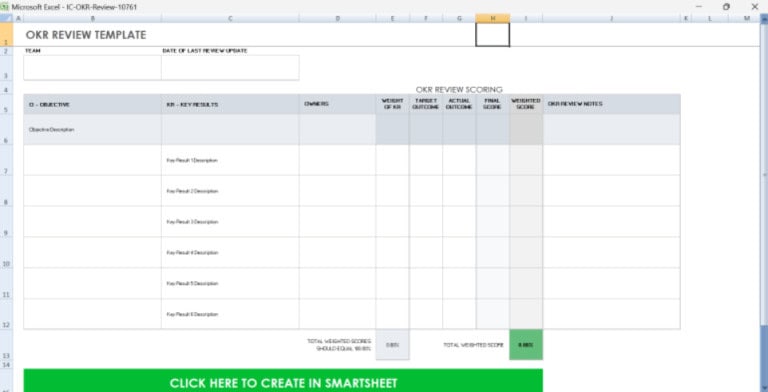
Task: Click the empty Team input cell
Action: coord(93,68)
